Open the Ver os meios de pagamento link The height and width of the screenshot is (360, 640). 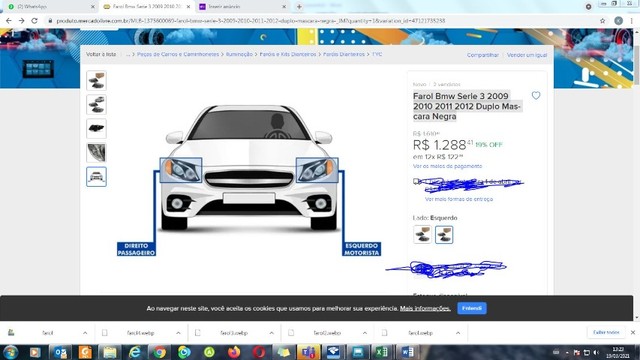coord(447,166)
